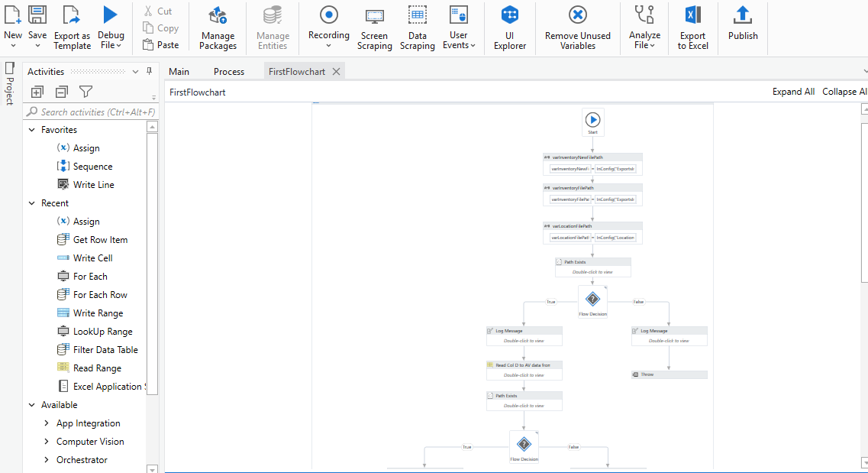Switch to the Process tab

(229, 71)
